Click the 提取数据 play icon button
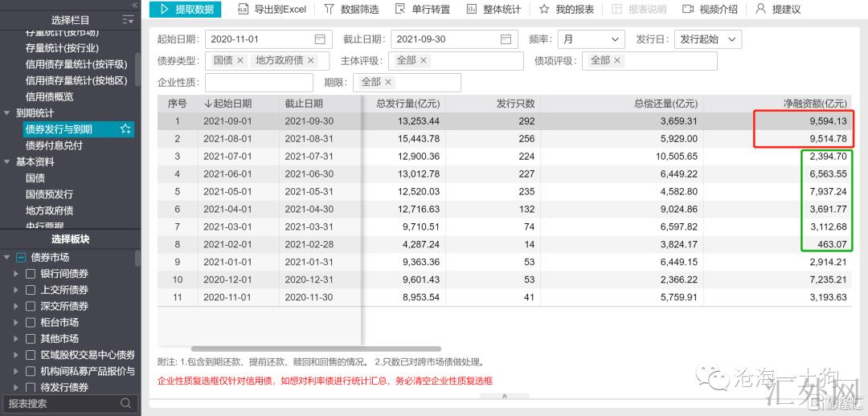 click(165, 10)
